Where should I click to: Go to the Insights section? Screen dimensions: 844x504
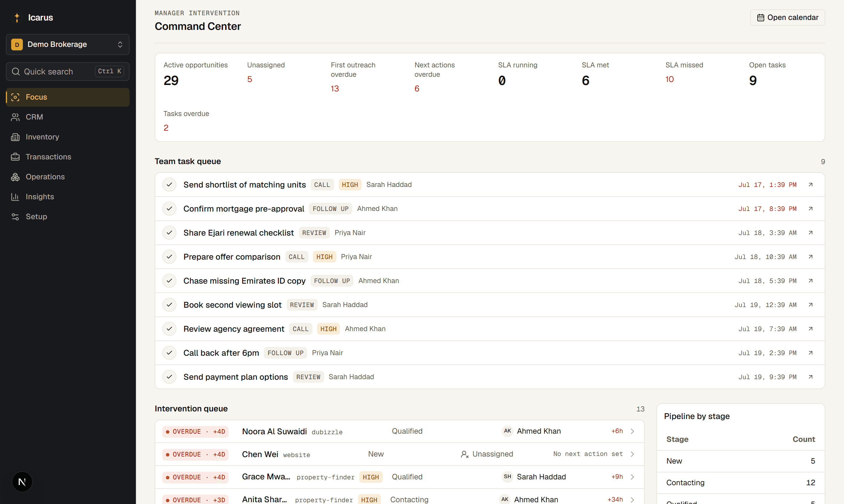[x=68, y=197]
